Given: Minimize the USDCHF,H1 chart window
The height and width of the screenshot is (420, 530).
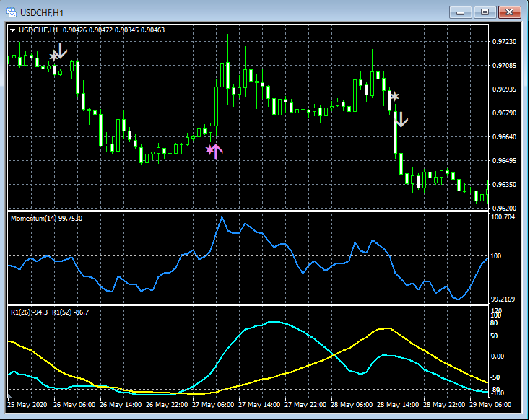Looking at the screenshot, I should coord(461,12).
